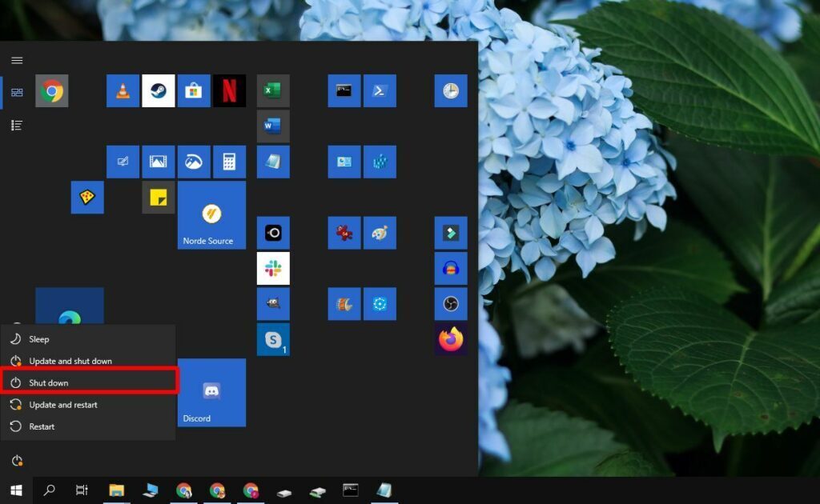Open the Sticky Notes tile
The width and height of the screenshot is (820, 504).
(x=159, y=197)
